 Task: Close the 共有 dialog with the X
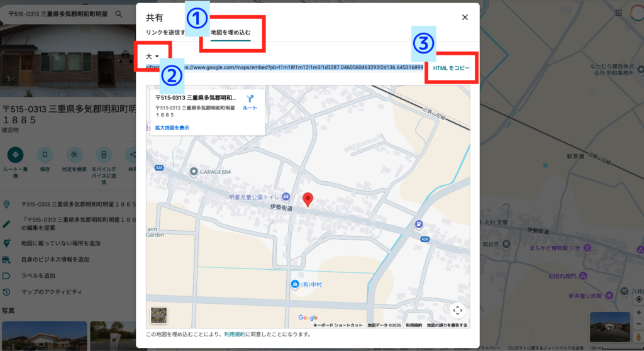(x=465, y=18)
